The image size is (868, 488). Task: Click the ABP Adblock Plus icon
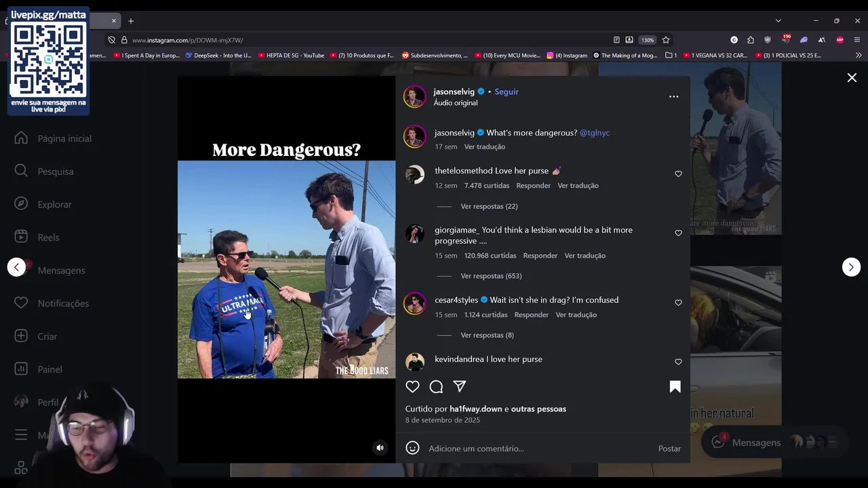coord(840,40)
